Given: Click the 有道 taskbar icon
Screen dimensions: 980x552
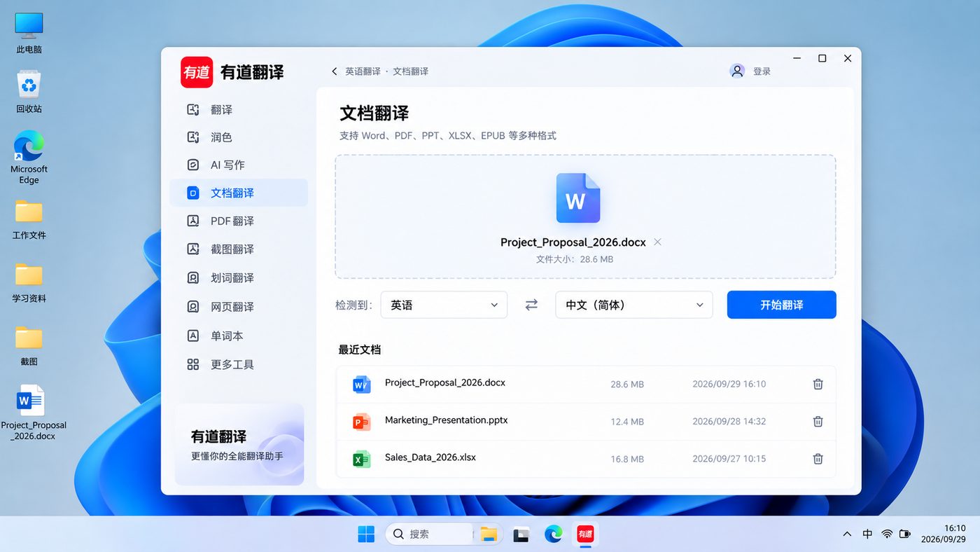Looking at the screenshot, I should click(585, 534).
